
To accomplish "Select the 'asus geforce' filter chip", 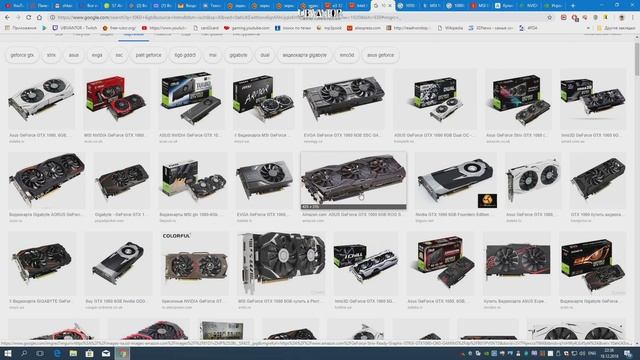I will pos(380,55).
